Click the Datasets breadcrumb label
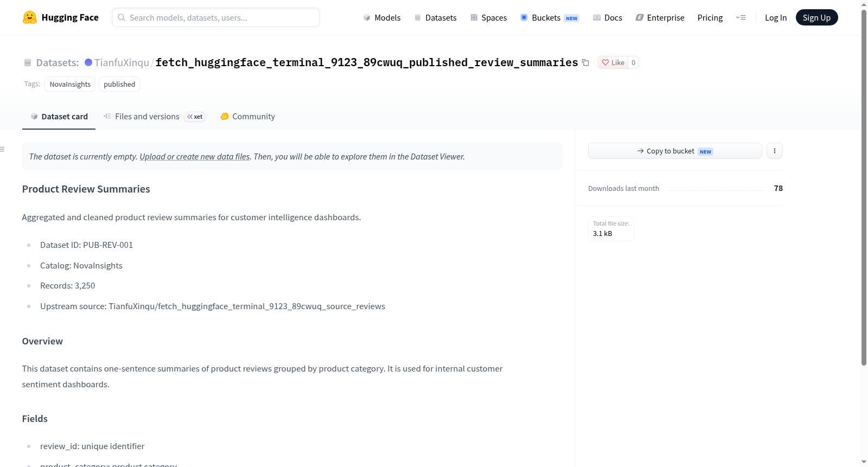This screenshot has height=467, width=868. (58, 62)
